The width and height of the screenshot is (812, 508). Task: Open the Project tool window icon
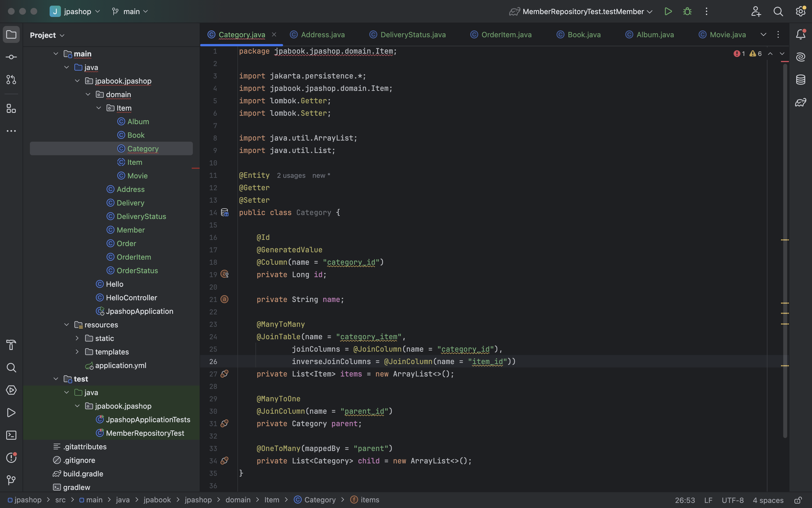tap(11, 35)
